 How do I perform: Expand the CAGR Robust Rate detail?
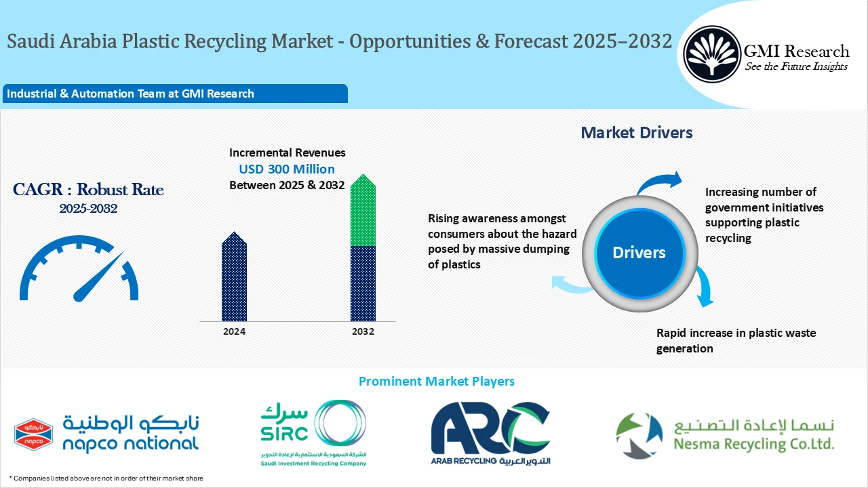point(87,190)
